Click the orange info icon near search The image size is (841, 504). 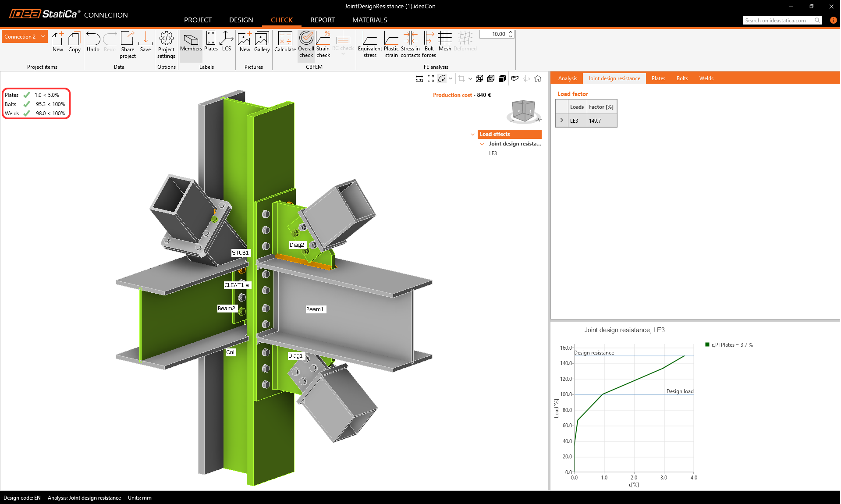(x=833, y=20)
